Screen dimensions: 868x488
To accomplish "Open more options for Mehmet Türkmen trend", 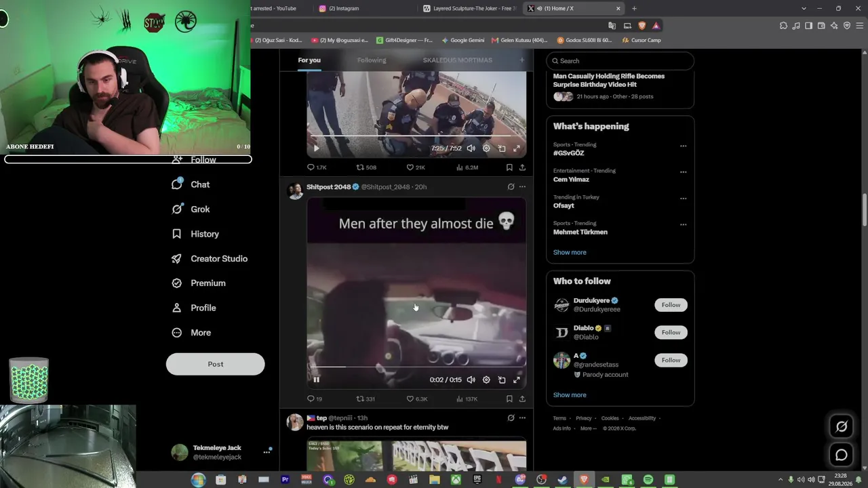I will [x=683, y=224].
